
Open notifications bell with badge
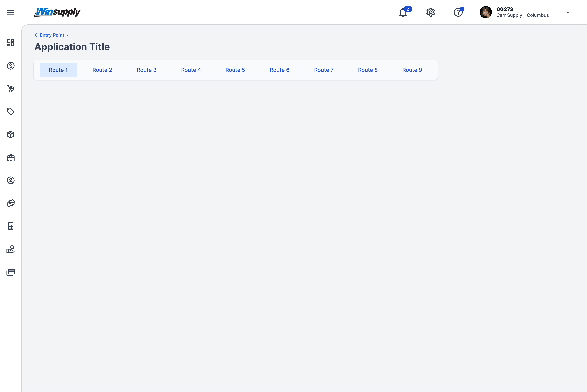[403, 12]
